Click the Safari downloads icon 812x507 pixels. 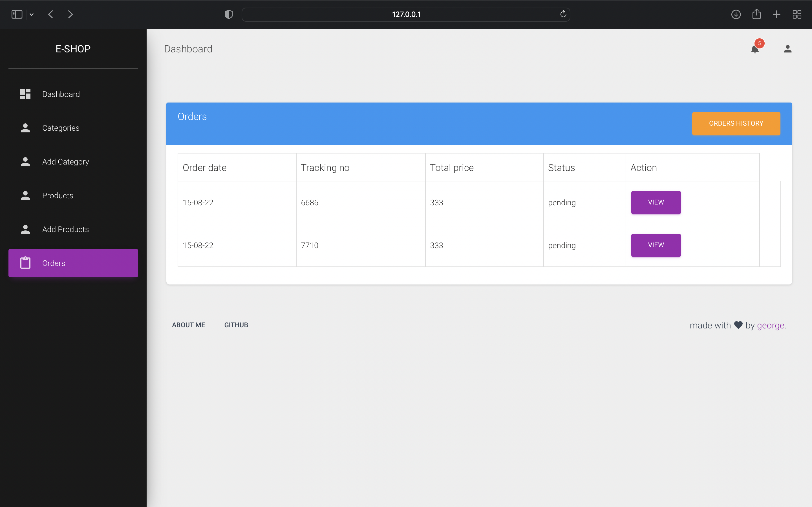(x=736, y=14)
